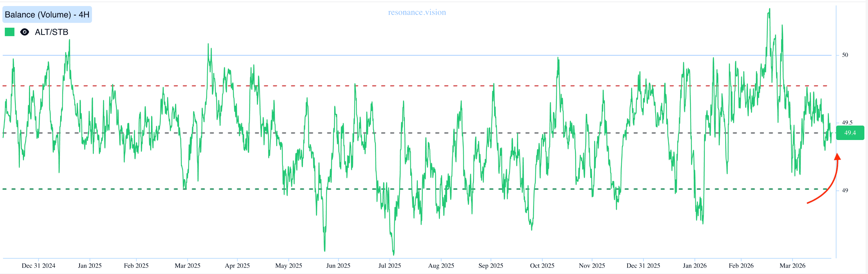Click the red arrow annotation head
Image resolution: width=868 pixels, height=274 pixels.
[x=837, y=157]
